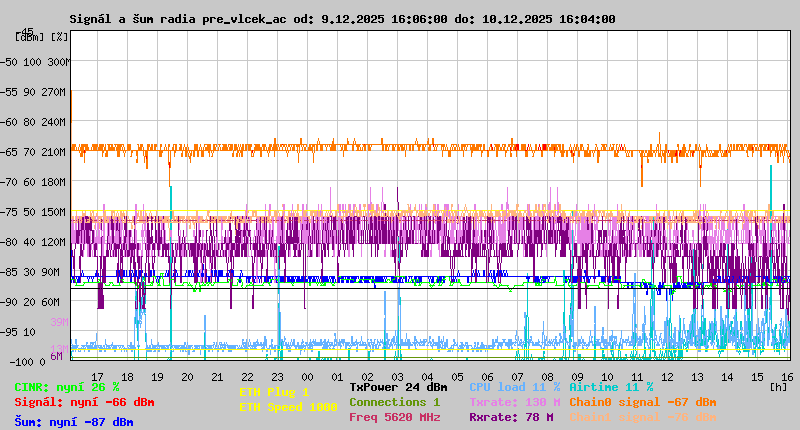Select the Txrate legend entry
Image resolution: width=800 pixels, height=430 pixels.
tap(514, 402)
